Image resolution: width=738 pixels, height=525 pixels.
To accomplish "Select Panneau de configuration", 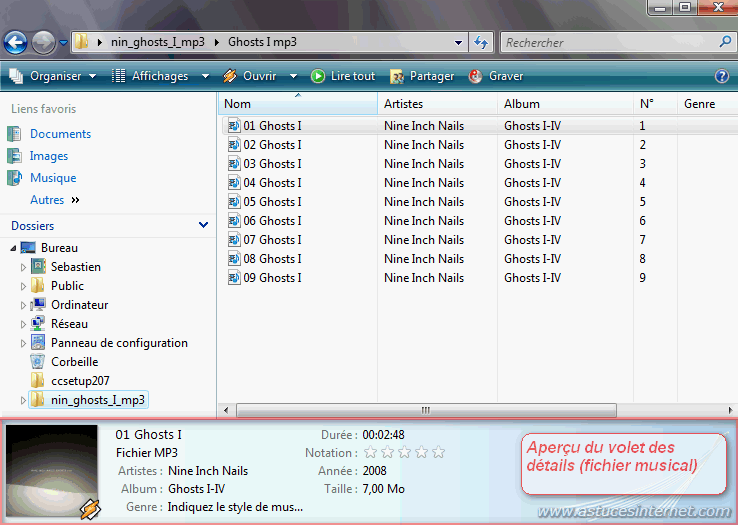I will coord(119,343).
